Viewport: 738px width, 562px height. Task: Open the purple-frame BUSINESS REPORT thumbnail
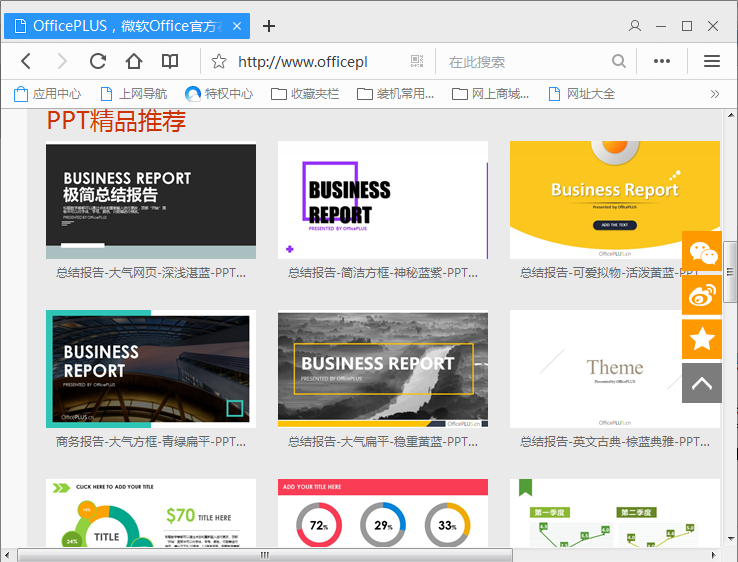[x=383, y=200]
